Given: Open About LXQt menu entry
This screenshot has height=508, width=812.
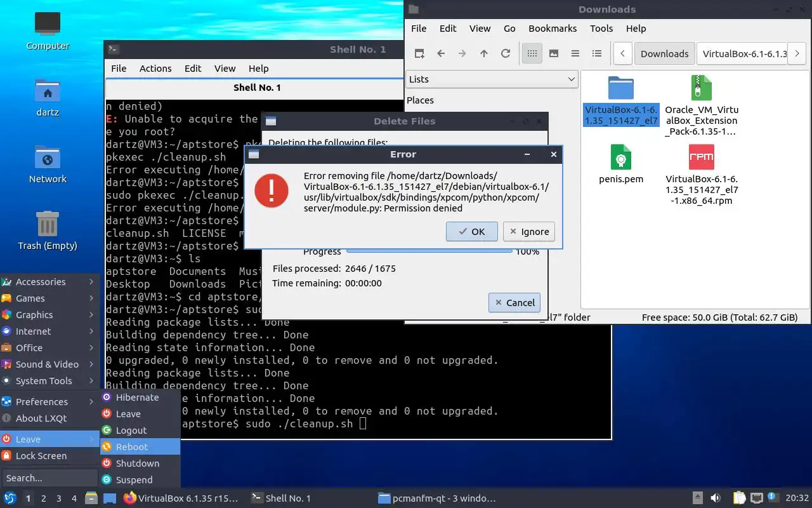Looking at the screenshot, I should (x=49, y=418).
